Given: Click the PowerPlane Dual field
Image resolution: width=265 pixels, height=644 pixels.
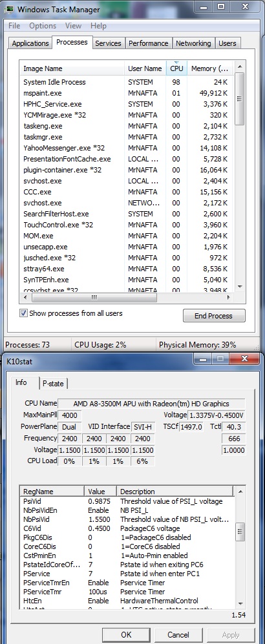Looking at the screenshot, I should [x=69, y=427].
